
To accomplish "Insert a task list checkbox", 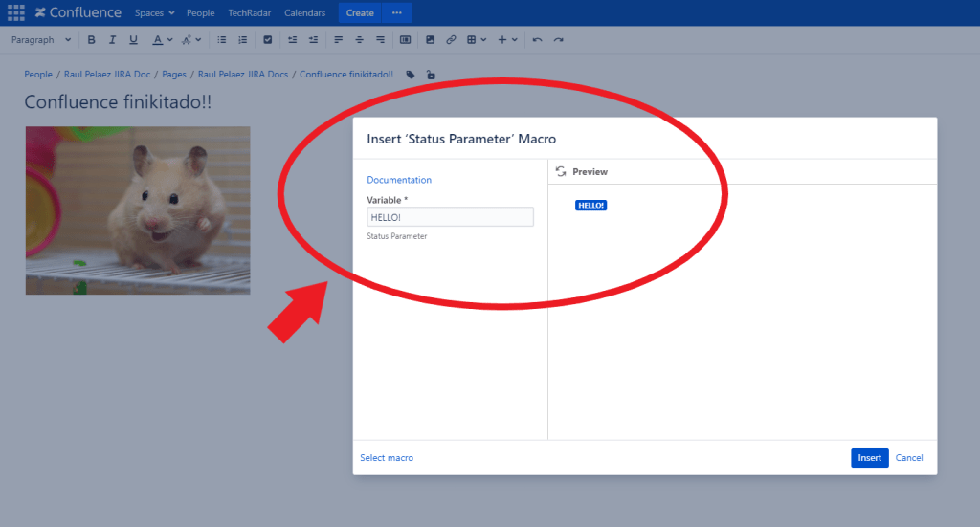I will click(x=267, y=40).
